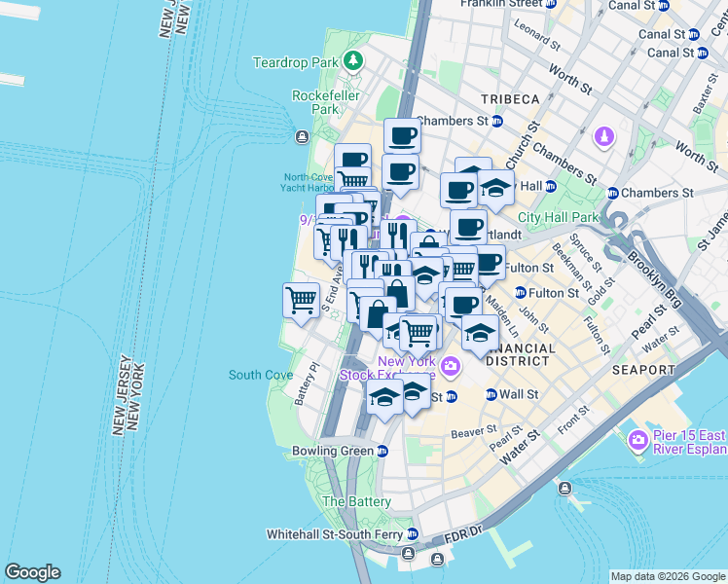Viewport: 728px width, 584px height.
Task: Click the 'Teardrop Park' label
Action: click(x=296, y=62)
